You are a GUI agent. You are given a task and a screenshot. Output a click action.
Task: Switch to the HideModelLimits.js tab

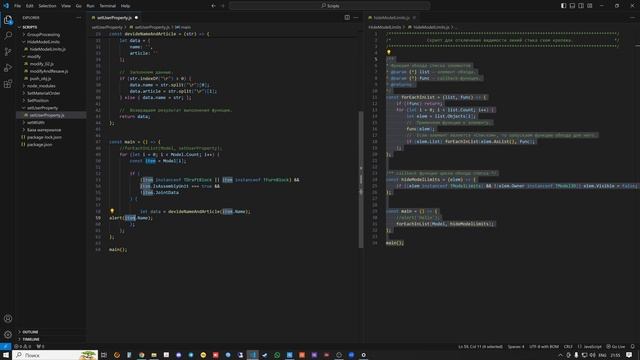pos(391,18)
